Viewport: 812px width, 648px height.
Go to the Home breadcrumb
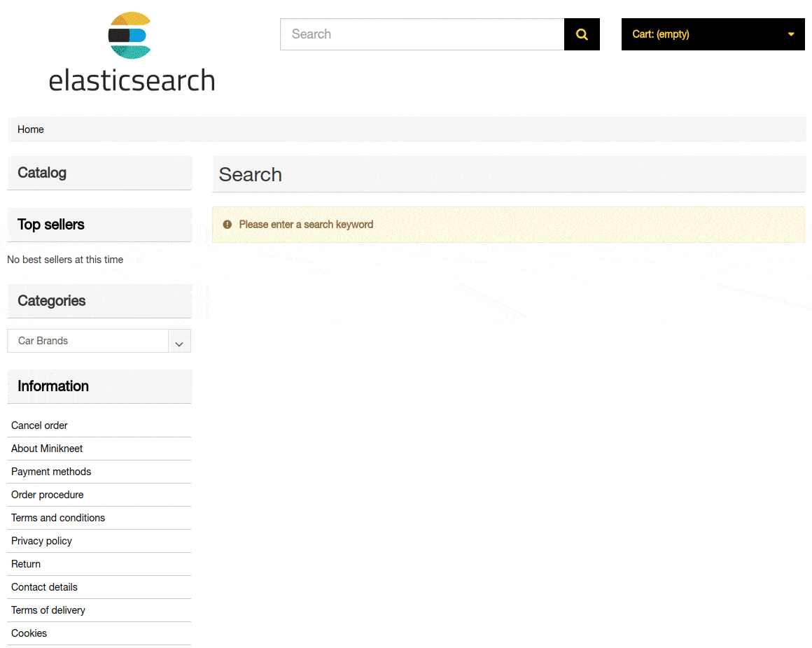tap(31, 129)
